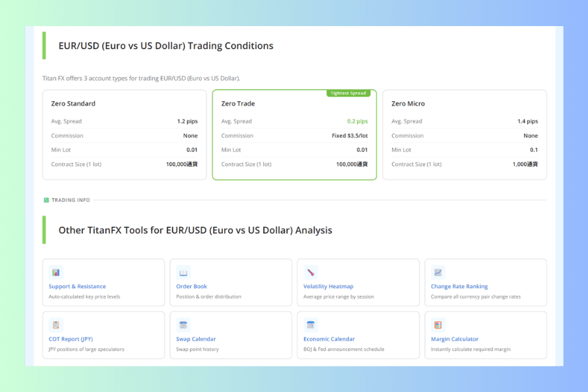Click the Economic Calendar icon

310,325
